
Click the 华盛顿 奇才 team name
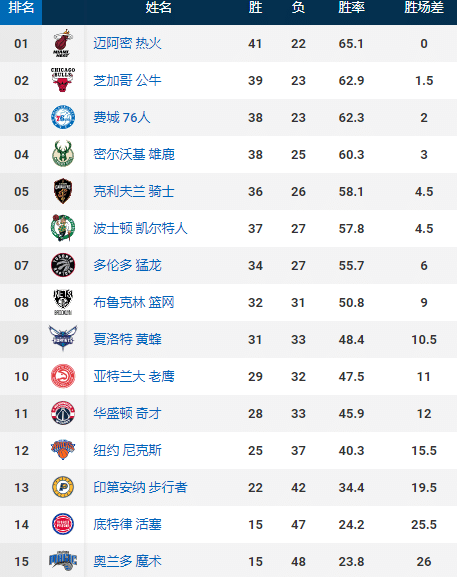click(x=127, y=413)
